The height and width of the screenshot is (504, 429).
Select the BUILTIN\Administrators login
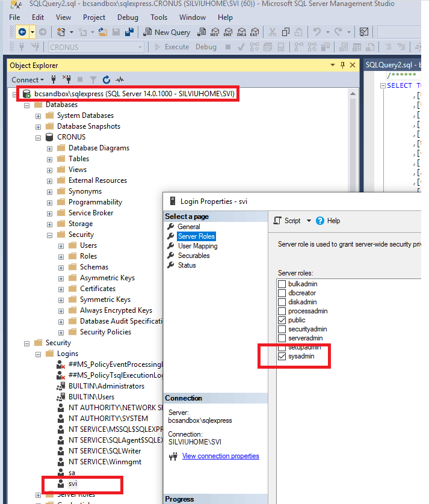[x=106, y=386]
